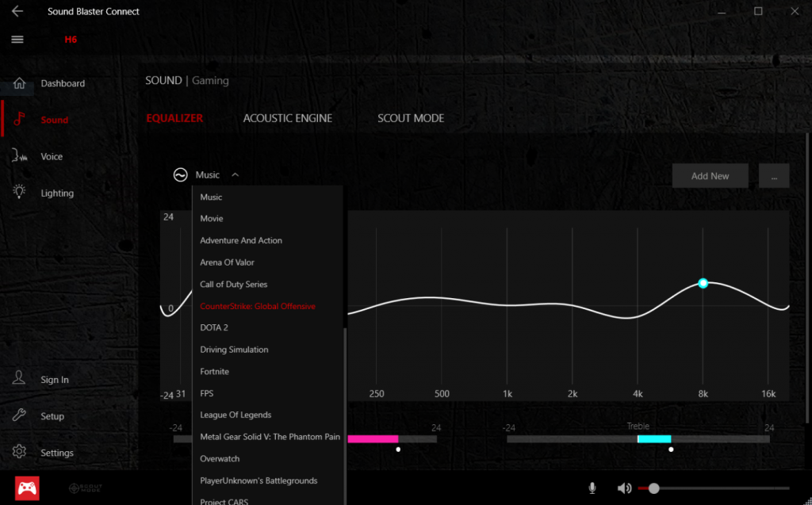
Task: Switch to the SCOUT MODE tab
Action: [x=411, y=118]
